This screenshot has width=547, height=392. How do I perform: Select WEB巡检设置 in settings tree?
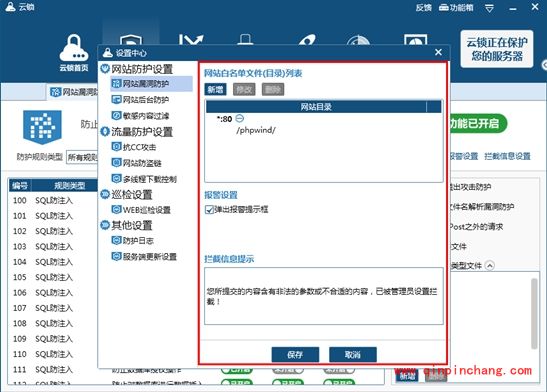(147, 210)
